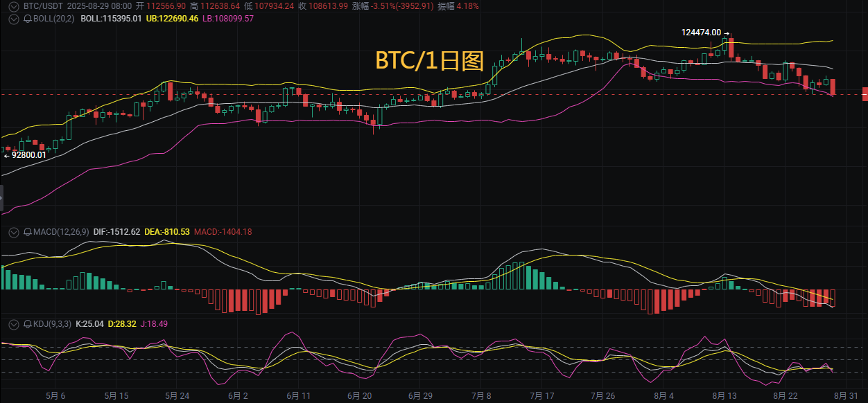
Task: Click the BOLL:115395.01 middle band value
Action: (x=112, y=19)
